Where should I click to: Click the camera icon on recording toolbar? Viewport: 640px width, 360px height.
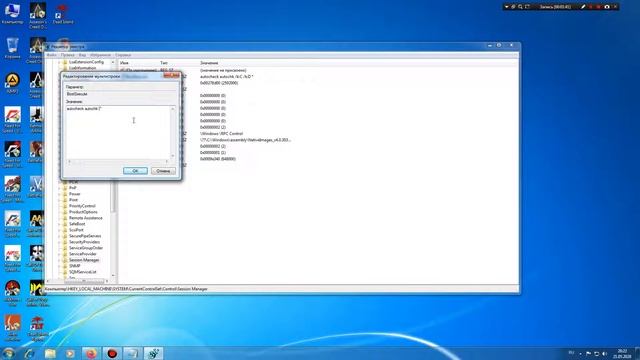607,7
